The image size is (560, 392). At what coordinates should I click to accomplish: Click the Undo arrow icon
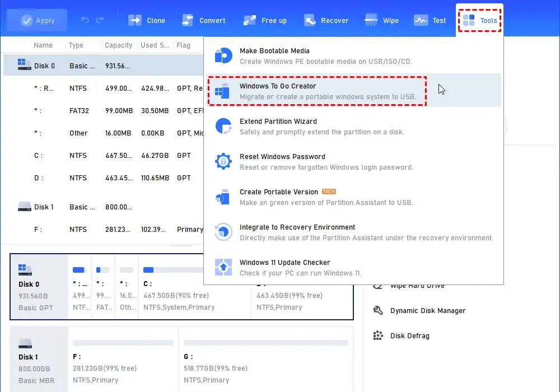point(85,20)
